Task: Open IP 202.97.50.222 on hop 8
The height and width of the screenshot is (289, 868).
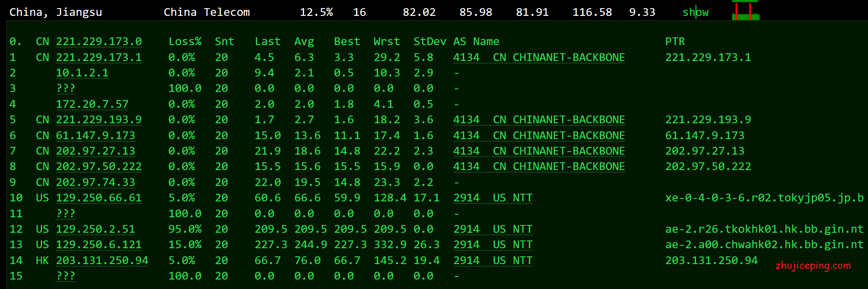Action: (x=98, y=166)
